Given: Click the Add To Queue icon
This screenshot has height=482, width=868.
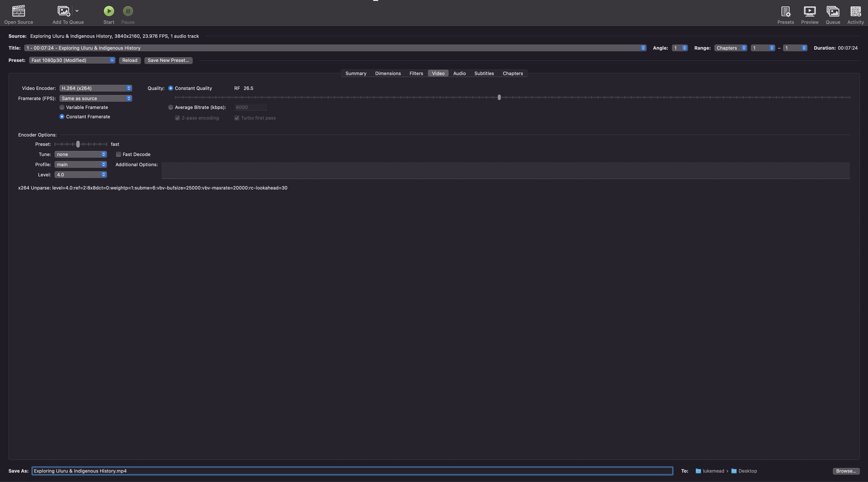Looking at the screenshot, I should pyautogui.click(x=64, y=11).
